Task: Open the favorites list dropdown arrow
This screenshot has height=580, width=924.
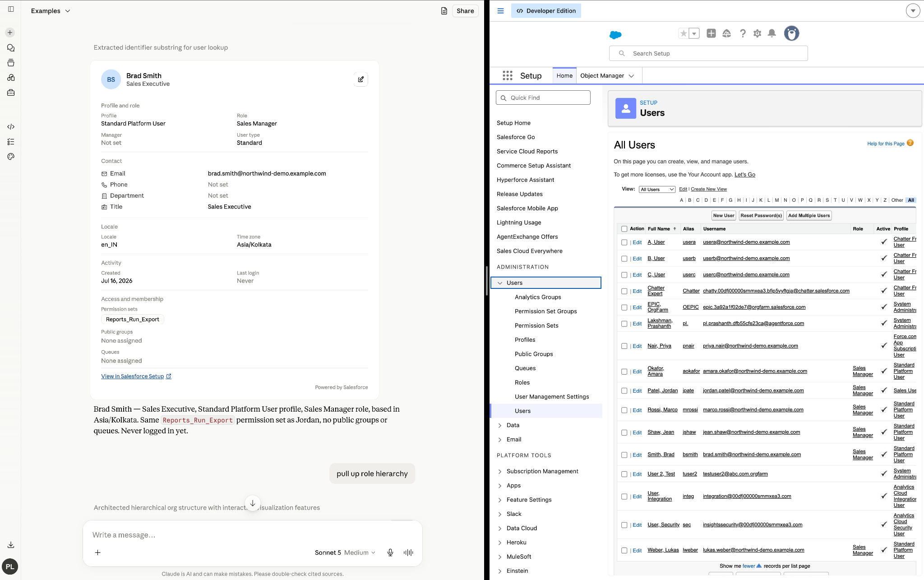Action: pos(694,33)
